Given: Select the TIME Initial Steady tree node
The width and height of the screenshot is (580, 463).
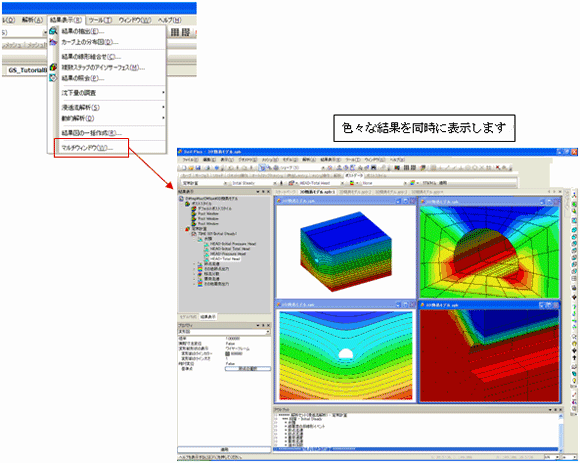Looking at the screenshot, I should pos(218,234).
